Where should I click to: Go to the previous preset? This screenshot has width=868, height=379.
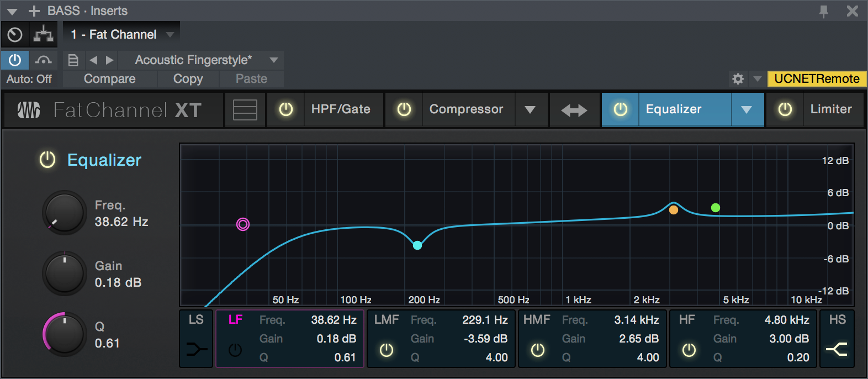93,60
